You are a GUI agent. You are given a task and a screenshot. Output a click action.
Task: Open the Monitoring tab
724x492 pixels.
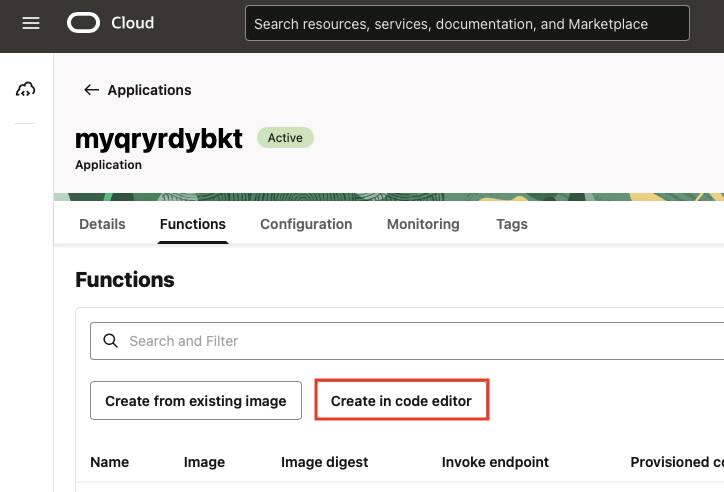point(423,224)
